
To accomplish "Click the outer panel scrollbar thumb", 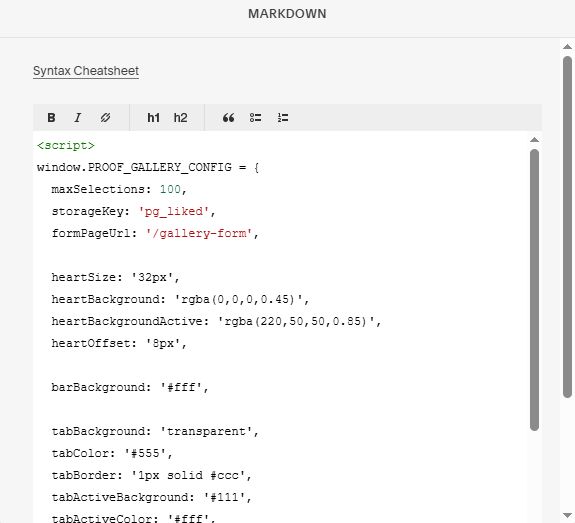I will [x=567, y=227].
